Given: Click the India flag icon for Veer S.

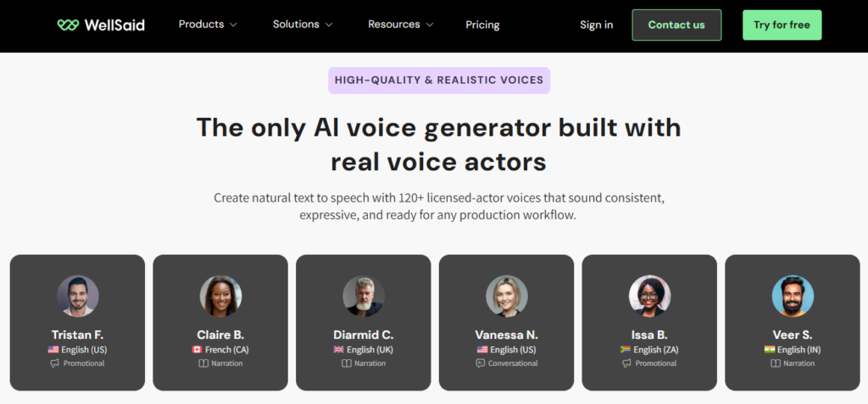Looking at the screenshot, I should pyautogui.click(x=770, y=350).
